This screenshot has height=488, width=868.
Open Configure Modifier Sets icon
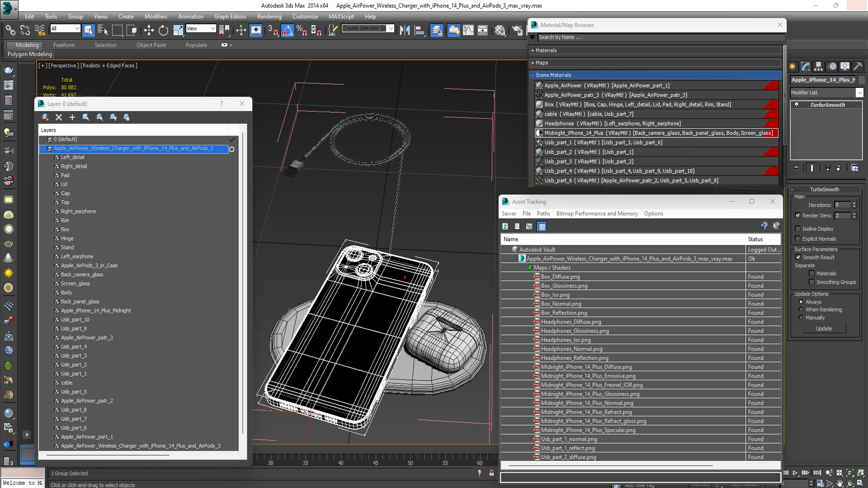pos(854,168)
